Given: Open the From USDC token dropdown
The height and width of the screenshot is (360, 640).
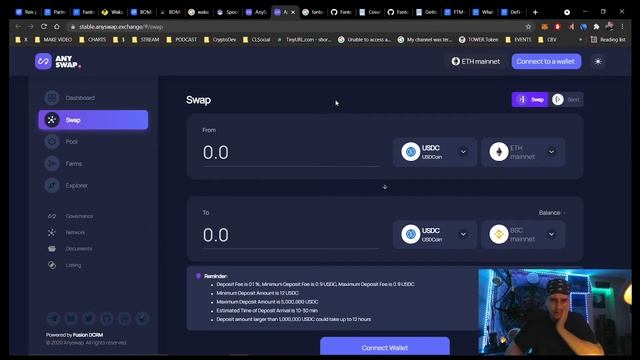Looking at the screenshot, I should coord(435,152).
